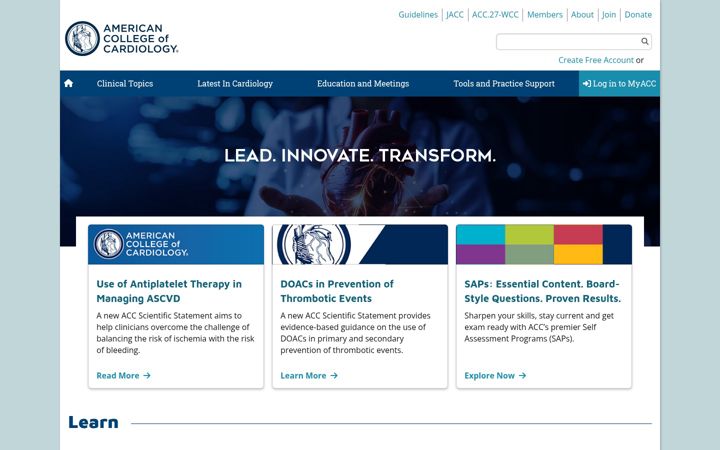This screenshot has width=720, height=450.
Task: Open the Join link
Action: [609, 15]
